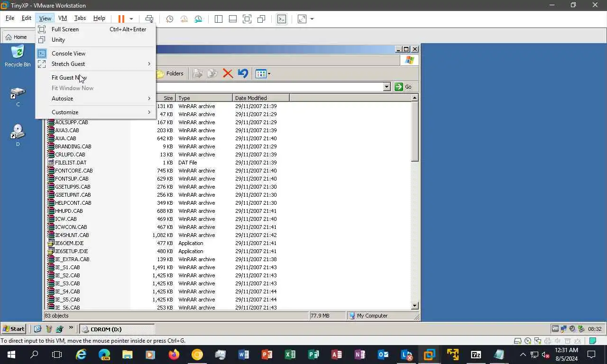
Task: Select the IE6SETUP.EXE file
Action: coord(68,251)
